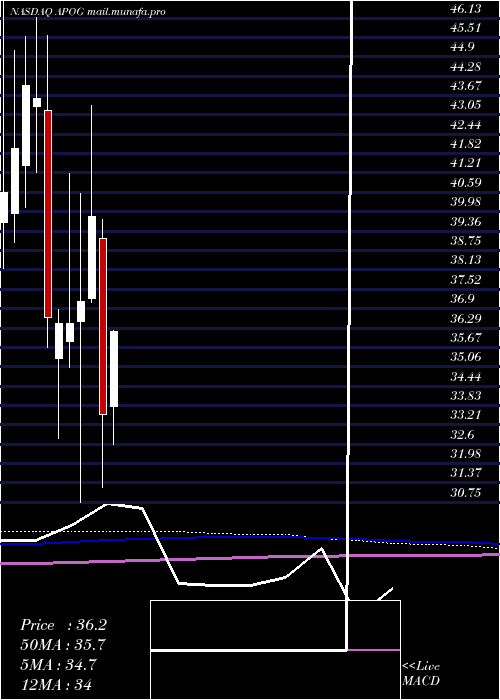Click the 41.21 price axis label
Viewport: 500px width, 700px height.
(x=466, y=163)
